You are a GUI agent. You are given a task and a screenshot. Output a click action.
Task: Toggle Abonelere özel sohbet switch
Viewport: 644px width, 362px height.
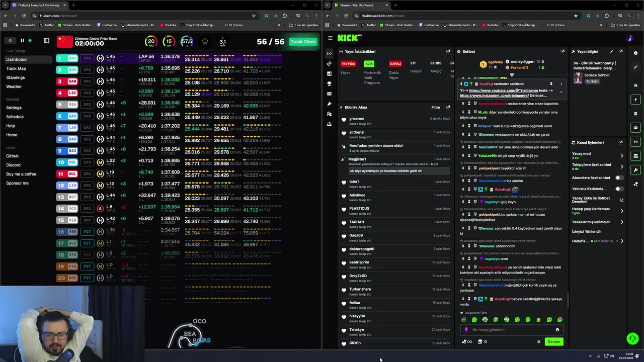pyautogui.click(x=619, y=177)
